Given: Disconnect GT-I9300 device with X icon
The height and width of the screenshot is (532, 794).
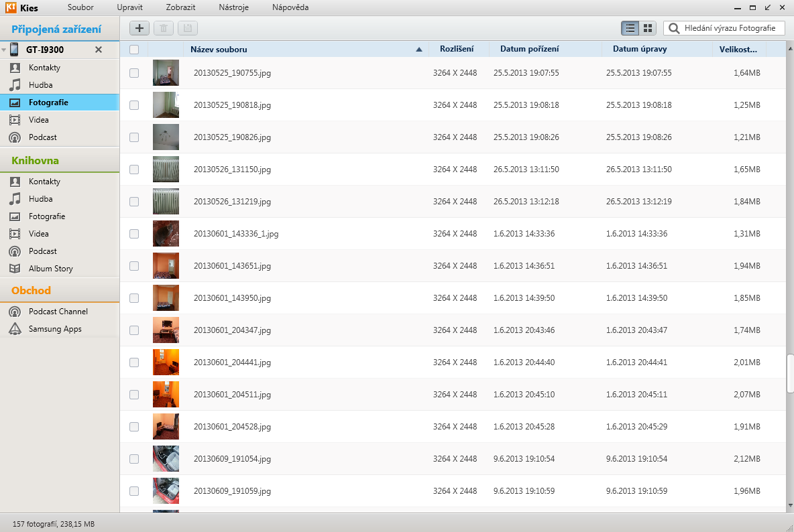Looking at the screenshot, I should click(99, 50).
